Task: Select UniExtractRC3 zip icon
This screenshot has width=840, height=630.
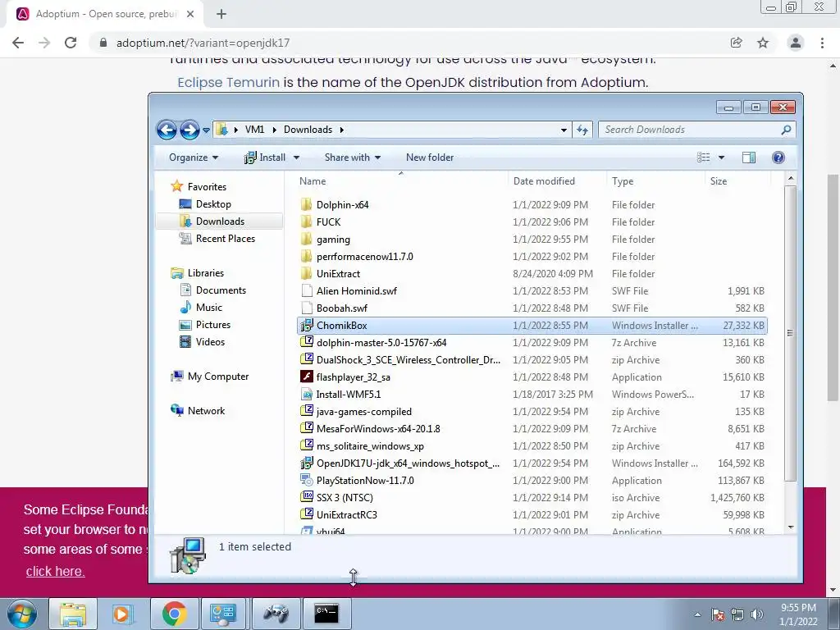Action: 307,515
